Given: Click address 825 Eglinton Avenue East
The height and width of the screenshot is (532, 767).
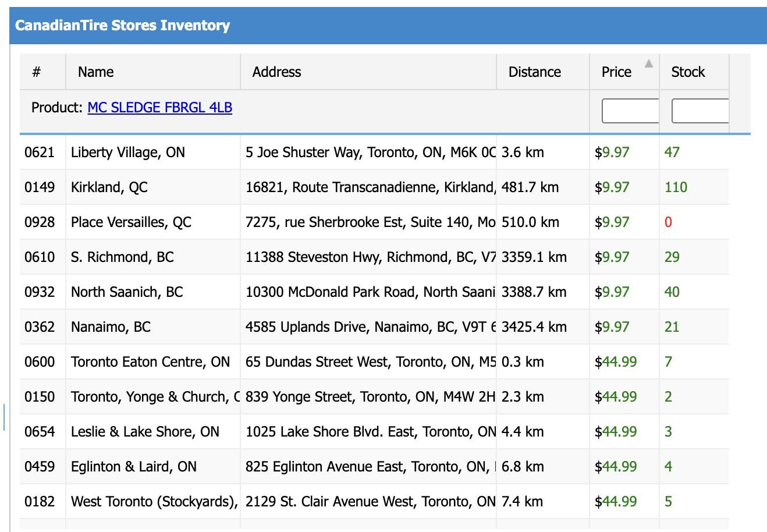Looking at the screenshot, I should [x=371, y=467].
